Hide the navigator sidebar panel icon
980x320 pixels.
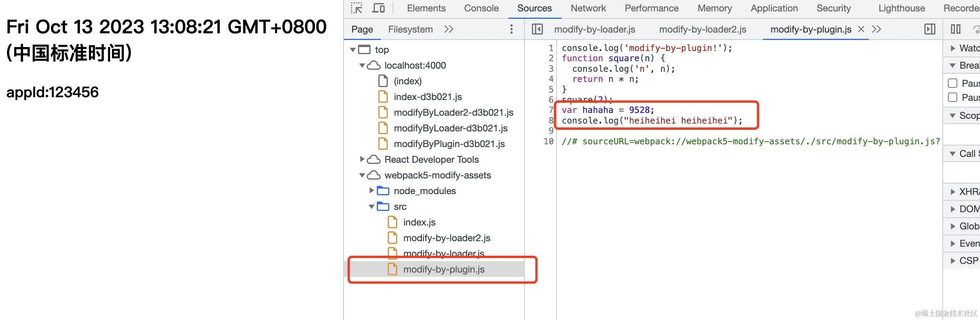pos(537,29)
